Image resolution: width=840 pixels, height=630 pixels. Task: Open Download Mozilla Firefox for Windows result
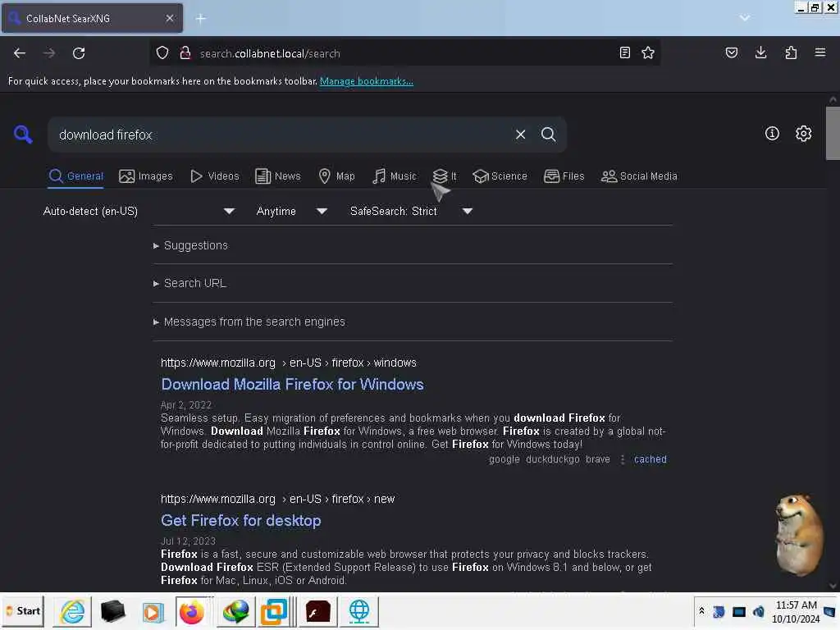coord(293,385)
